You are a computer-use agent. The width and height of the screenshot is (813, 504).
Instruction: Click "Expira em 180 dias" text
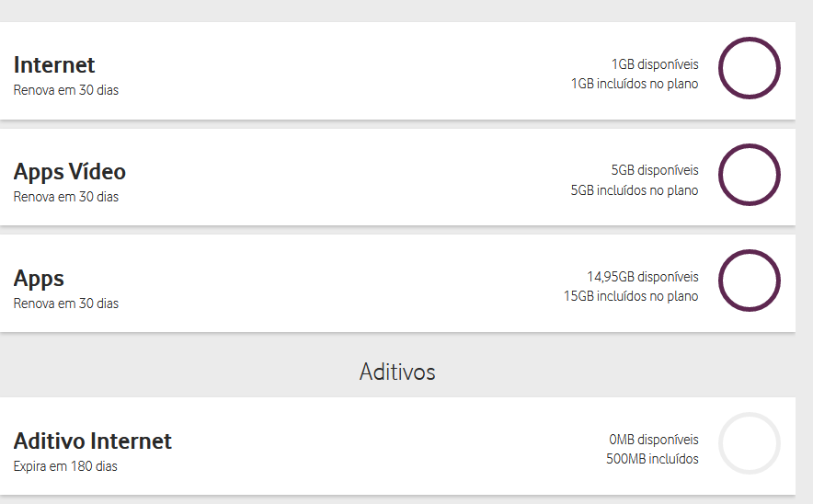(65, 466)
